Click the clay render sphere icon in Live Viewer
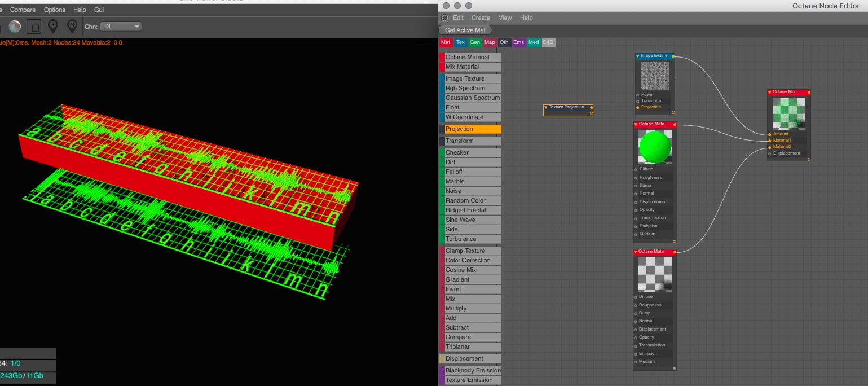Viewport: 868px width, 386px height. pos(15,27)
